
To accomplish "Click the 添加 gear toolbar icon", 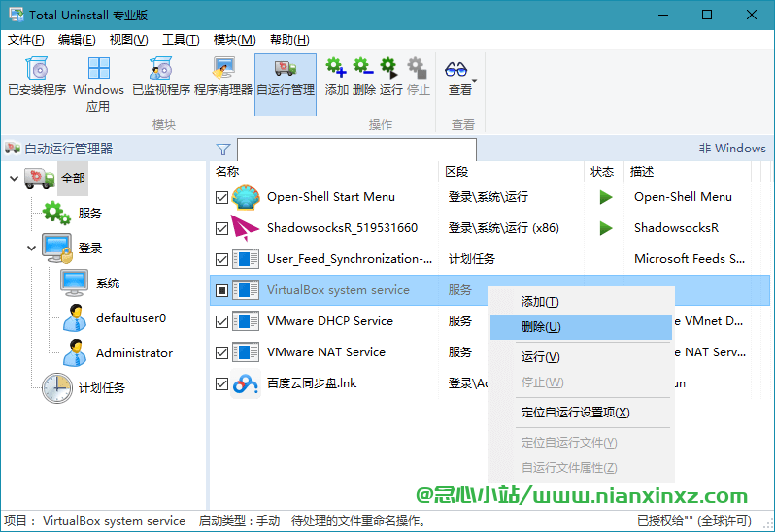I will pos(336,68).
